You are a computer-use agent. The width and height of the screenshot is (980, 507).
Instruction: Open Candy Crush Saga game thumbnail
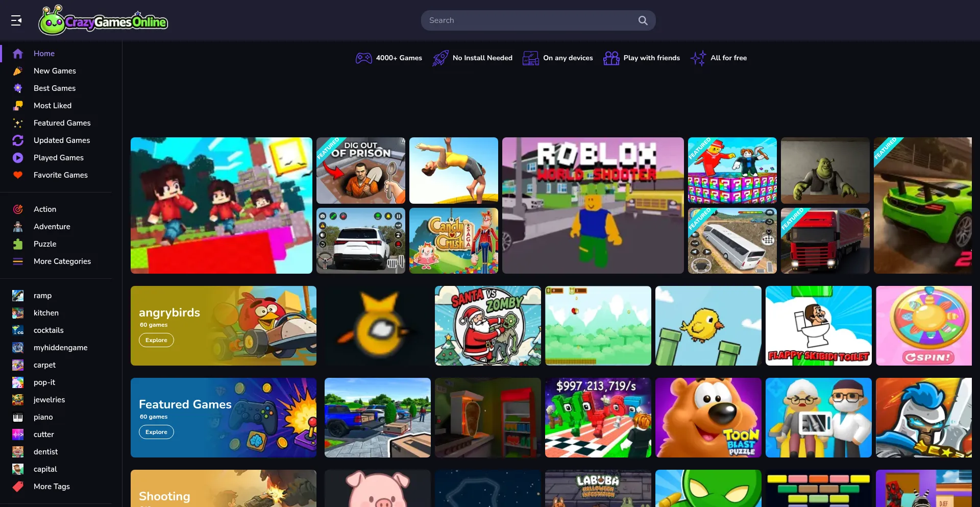click(454, 240)
